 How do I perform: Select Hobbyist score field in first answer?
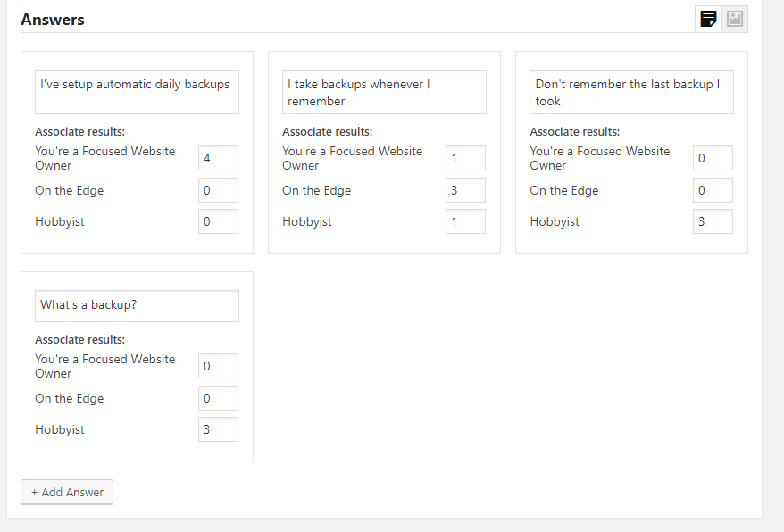coord(218,221)
